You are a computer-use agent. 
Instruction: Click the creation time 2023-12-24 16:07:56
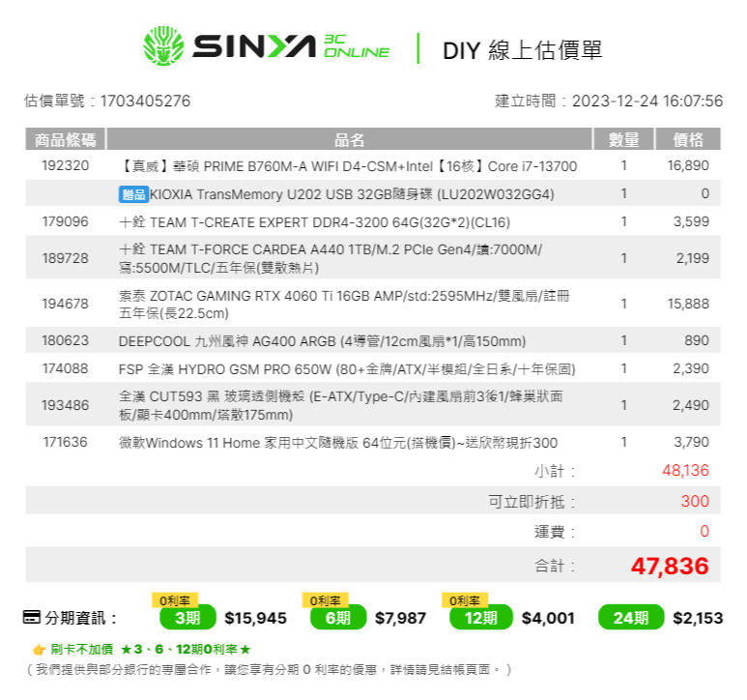[x=646, y=101]
